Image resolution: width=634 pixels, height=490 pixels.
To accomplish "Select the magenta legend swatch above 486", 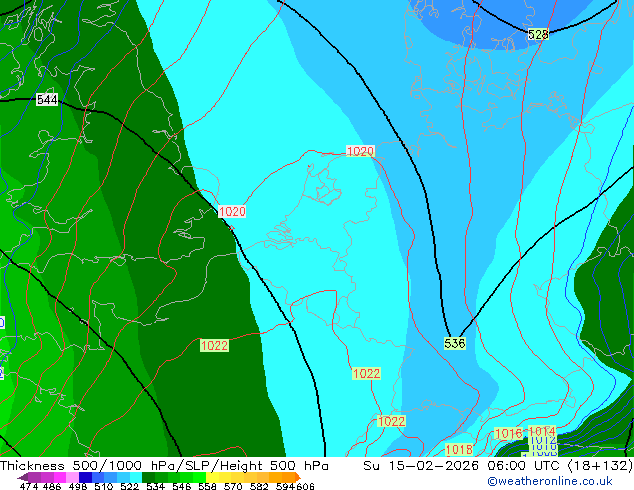I will (x=59, y=477).
